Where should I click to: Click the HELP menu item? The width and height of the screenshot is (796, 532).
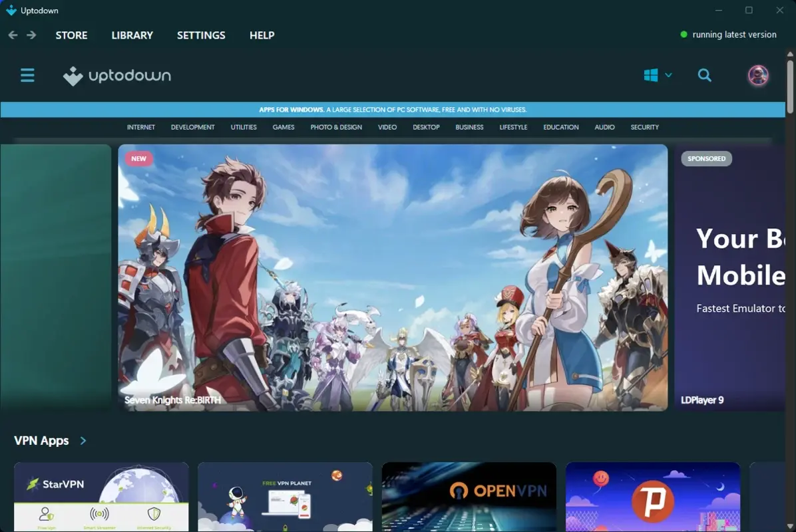coord(262,35)
